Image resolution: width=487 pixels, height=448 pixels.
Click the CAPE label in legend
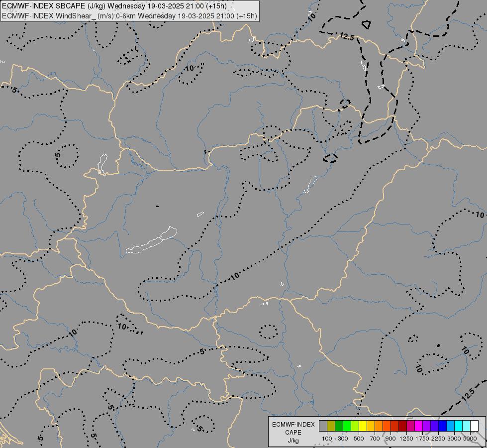(x=293, y=433)
